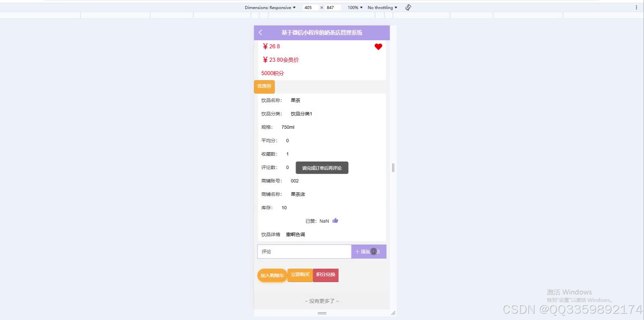
Task: Click the resize handle below the mobile preview
Action: click(x=322, y=313)
